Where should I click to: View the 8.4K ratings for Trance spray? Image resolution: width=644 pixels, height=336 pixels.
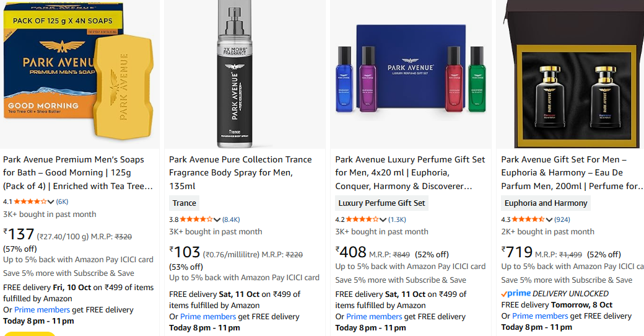tap(231, 219)
